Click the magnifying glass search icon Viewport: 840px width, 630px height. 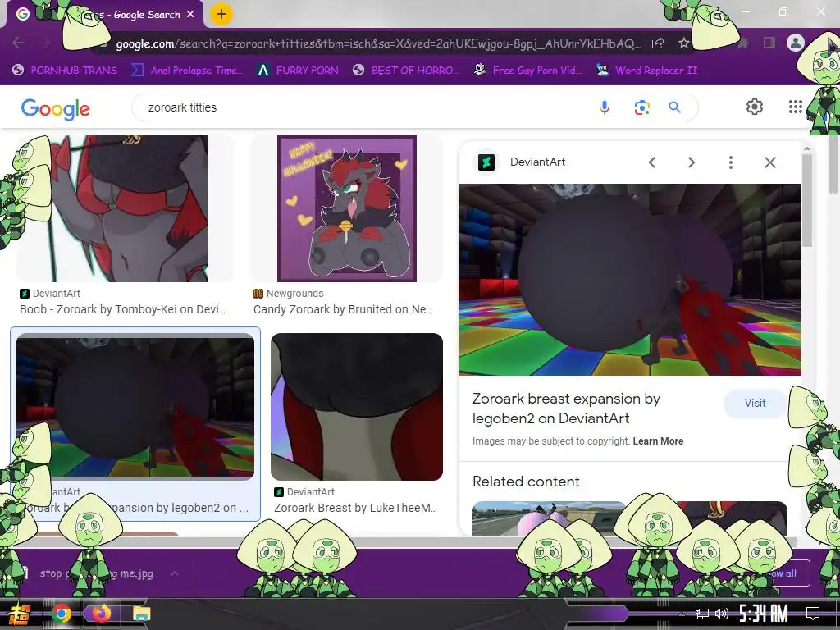(675, 107)
